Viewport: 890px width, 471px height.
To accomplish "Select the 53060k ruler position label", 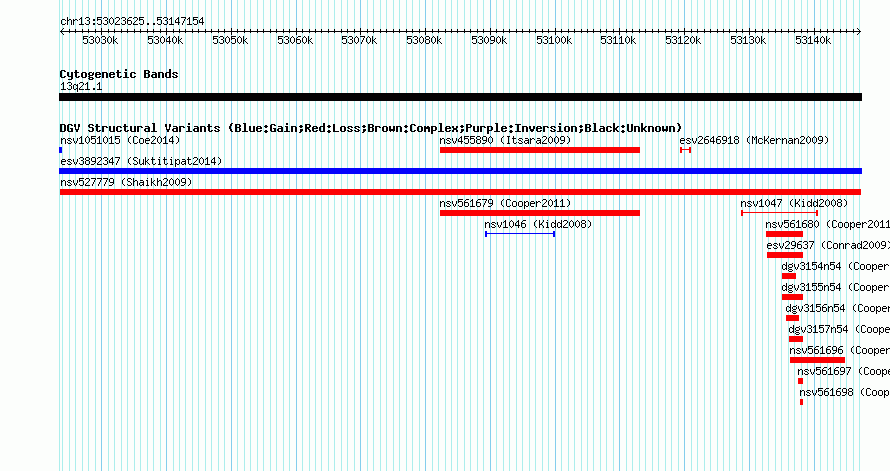I will (x=295, y=40).
